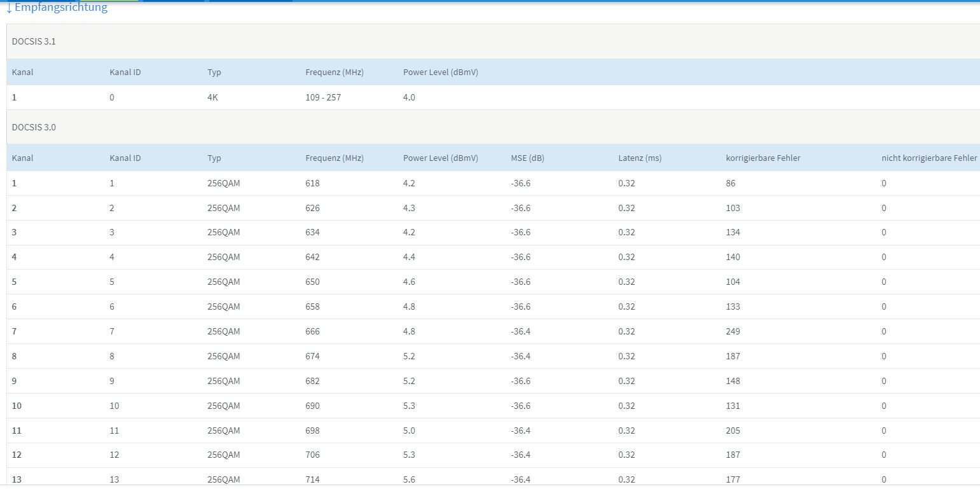Image resolution: width=980 pixels, height=489 pixels.
Task: Click correctable errors value 205
Action: pyautogui.click(x=733, y=430)
